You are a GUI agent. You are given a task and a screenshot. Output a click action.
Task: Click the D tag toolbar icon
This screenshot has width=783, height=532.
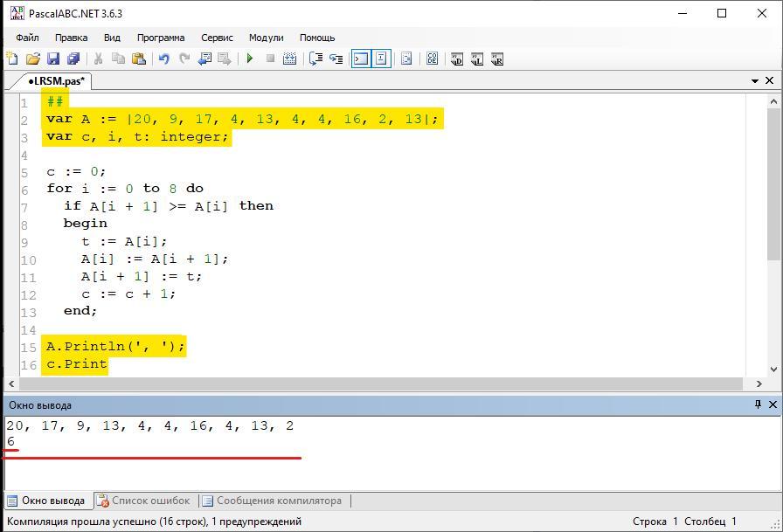click(x=457, y=59)
